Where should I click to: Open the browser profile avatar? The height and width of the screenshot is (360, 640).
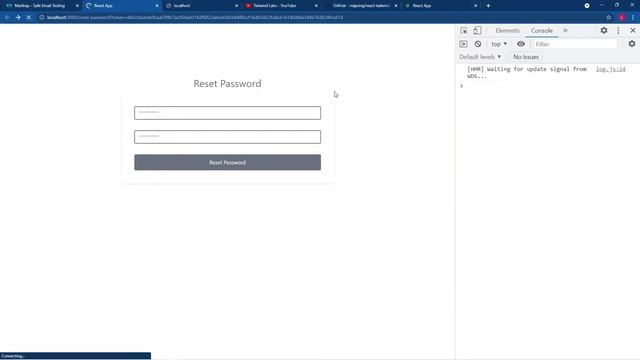pyautogui.click(x=622, y=18)
